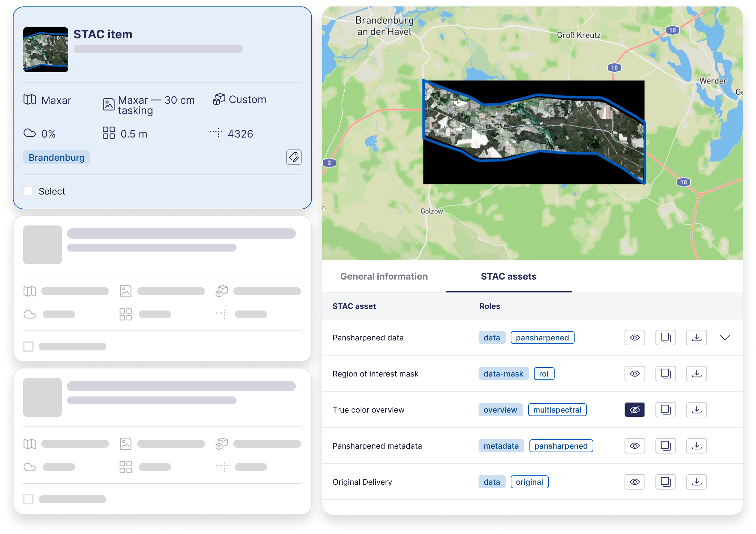The image size is (756, 534).
Task: Copy the True color overview asset
Action: pyautogui.click(x=665, y=410)
